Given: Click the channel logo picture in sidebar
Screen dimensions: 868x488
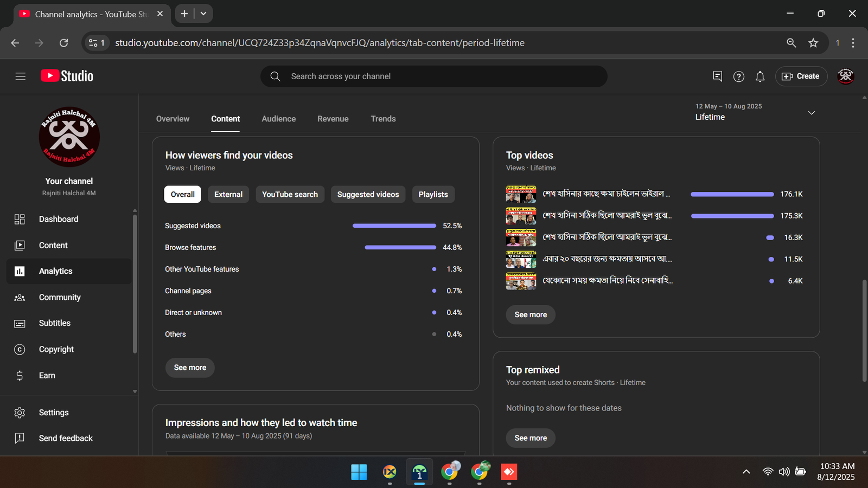Looking at the screenshot, I should (69, 137).
